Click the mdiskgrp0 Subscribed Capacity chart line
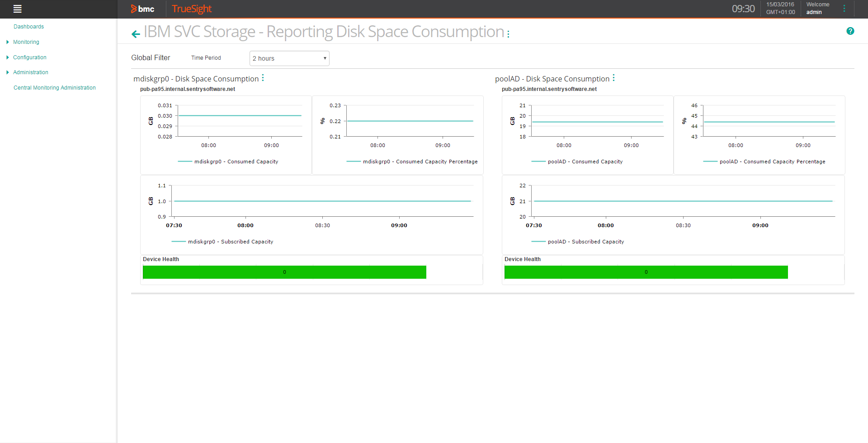This screenshot has height=443, width=868. [x=322, y=201]
